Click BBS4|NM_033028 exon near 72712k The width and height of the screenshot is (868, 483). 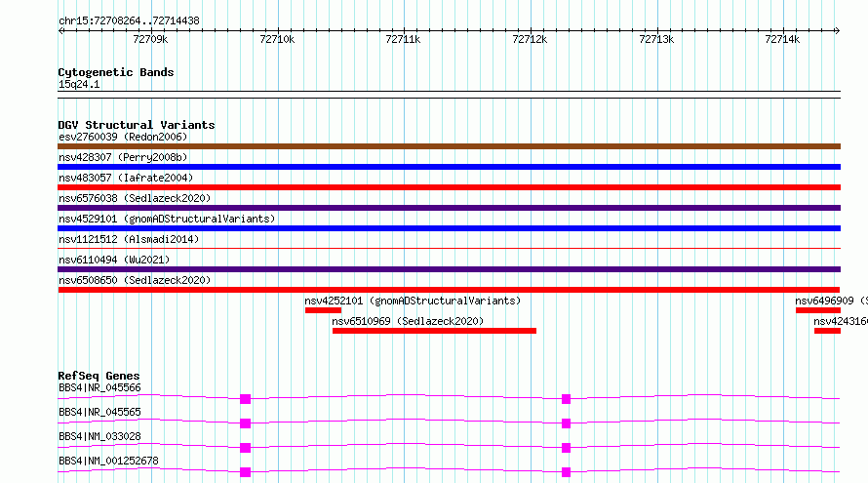pos(566,448)
